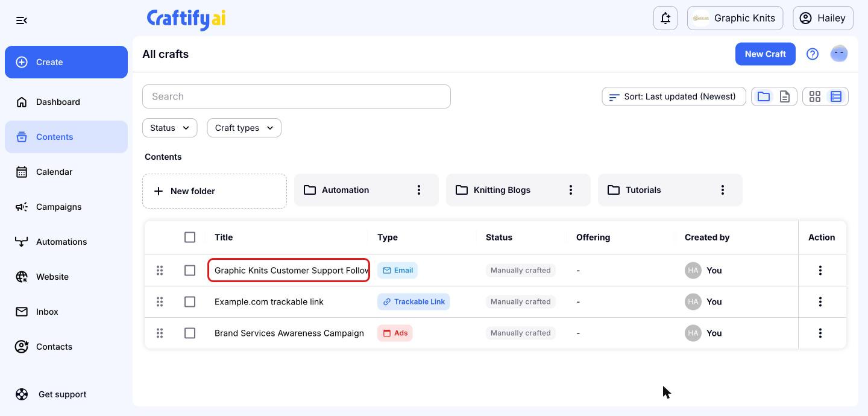Focus the Search input field
Screen dimensions: 868x416
[x=297, y=96]
